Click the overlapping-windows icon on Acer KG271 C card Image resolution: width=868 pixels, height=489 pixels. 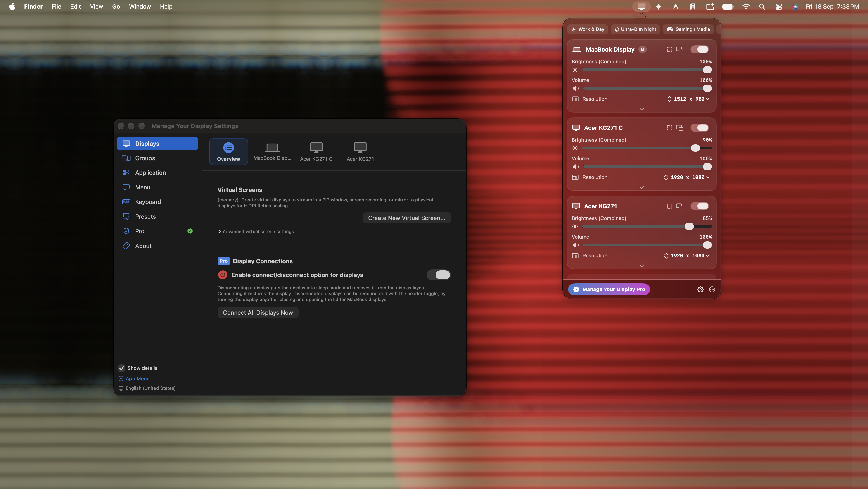[x=680, y=128]
